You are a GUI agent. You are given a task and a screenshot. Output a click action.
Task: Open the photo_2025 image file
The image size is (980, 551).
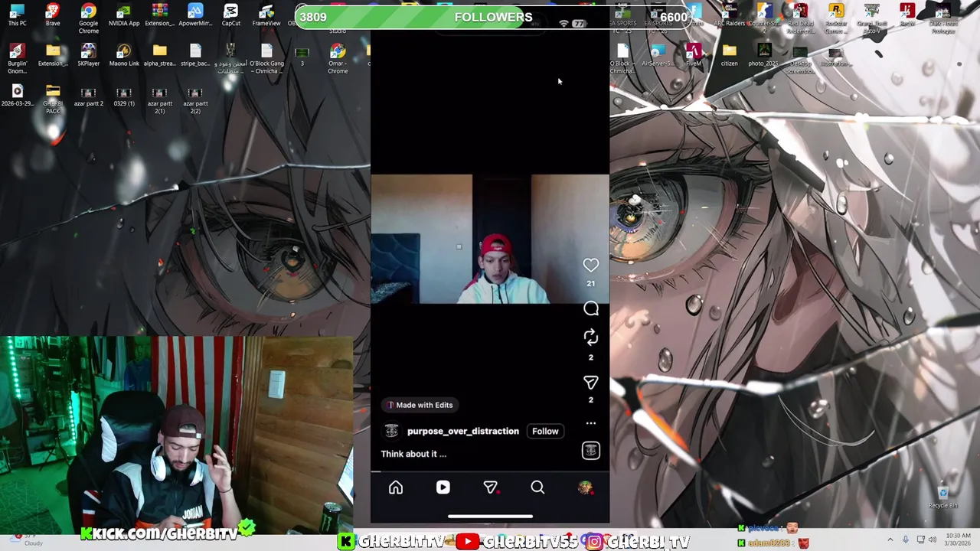[764, 55]
